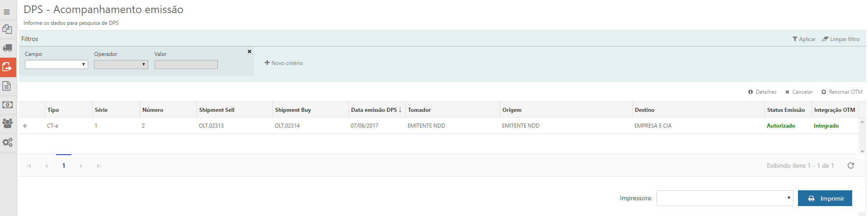
Task: Click the Detalhes button
Action: point(762,92)
